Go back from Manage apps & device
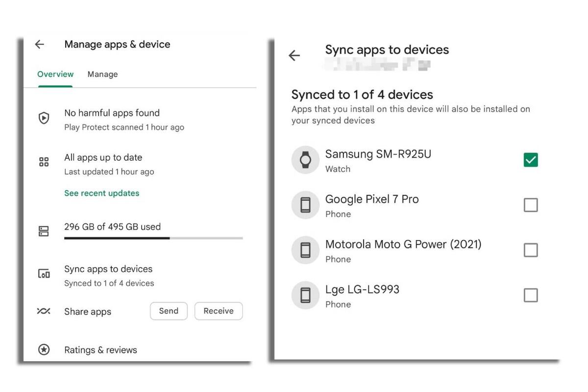This screenshot has height=392, width=588. coord(40,45)
